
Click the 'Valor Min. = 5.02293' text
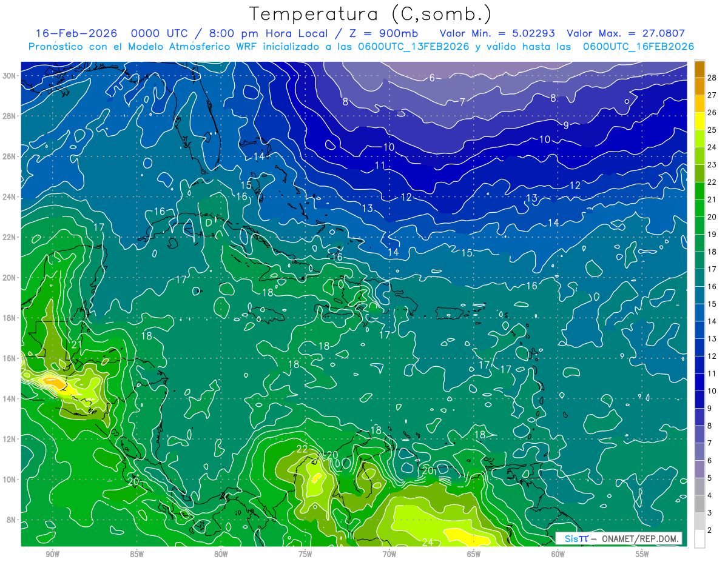click(x=496, y=33)
